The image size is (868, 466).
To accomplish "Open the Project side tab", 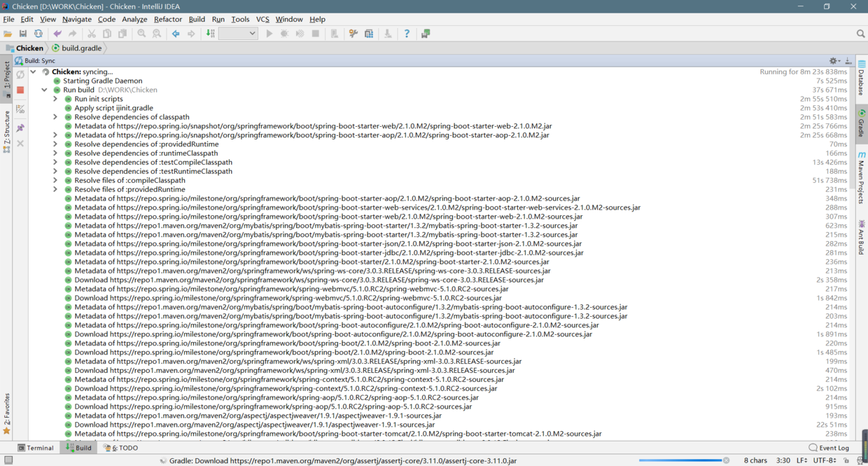I will tap(6, 79).
